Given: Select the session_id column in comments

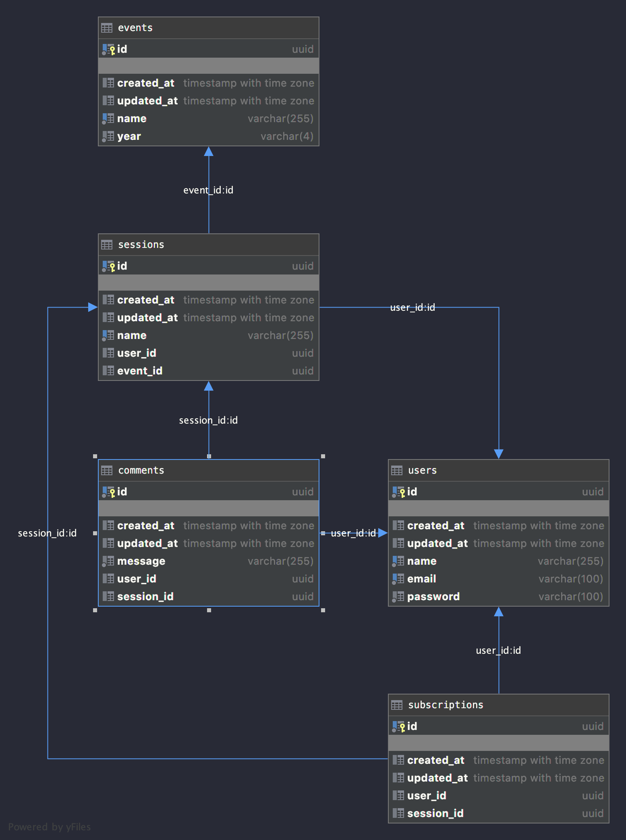Looking at the screenshot, I should tap(209, 597).
